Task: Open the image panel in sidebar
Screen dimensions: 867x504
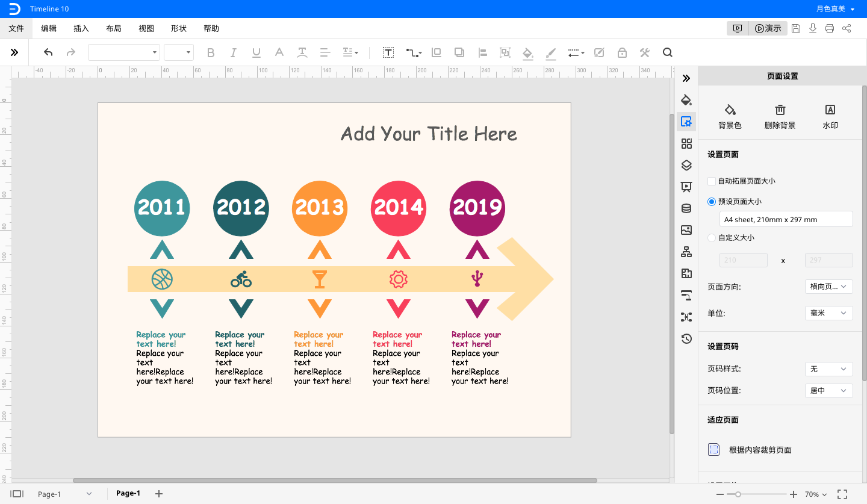Action: click(686, 230)
